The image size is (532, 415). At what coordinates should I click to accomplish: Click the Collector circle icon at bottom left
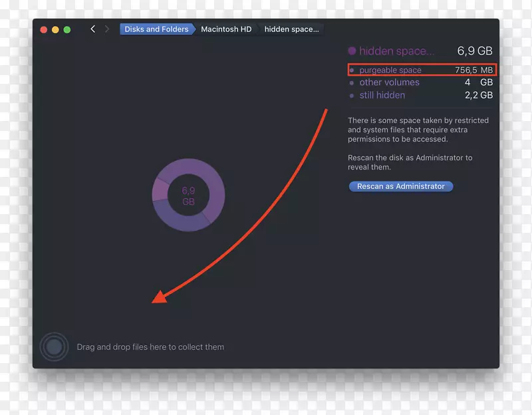(54, 346)
